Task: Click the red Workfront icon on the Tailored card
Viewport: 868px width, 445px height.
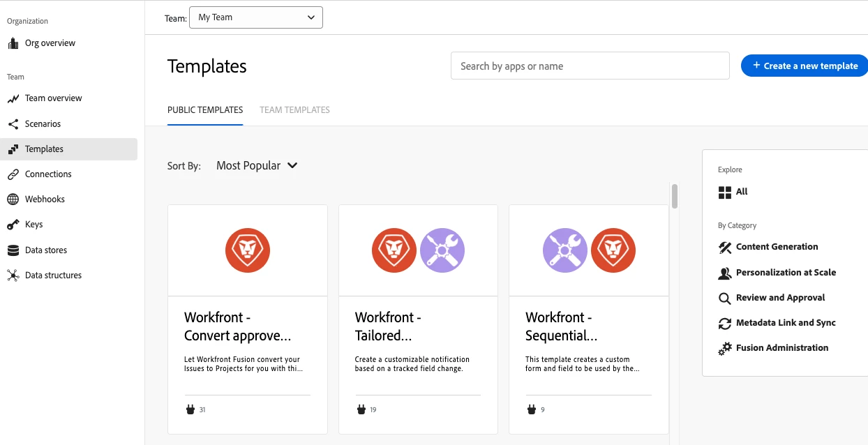Action: click(394, 250)
